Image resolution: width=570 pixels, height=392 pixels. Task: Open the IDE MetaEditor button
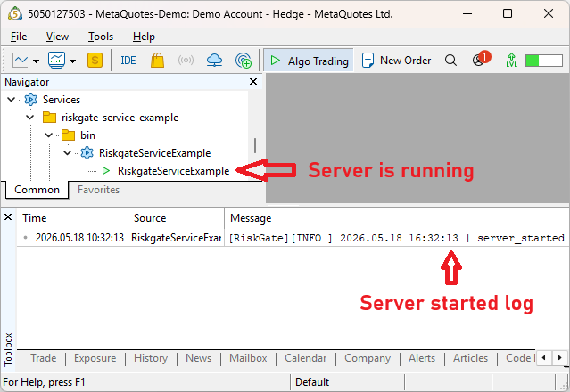click(128, 61)
